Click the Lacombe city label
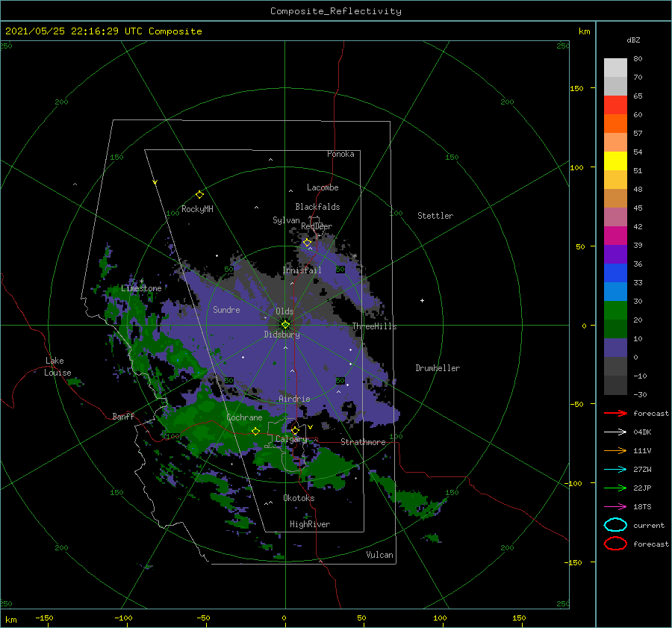Viewport: 672px width, 628px height. pyautogui.click(x=323, y=187)
